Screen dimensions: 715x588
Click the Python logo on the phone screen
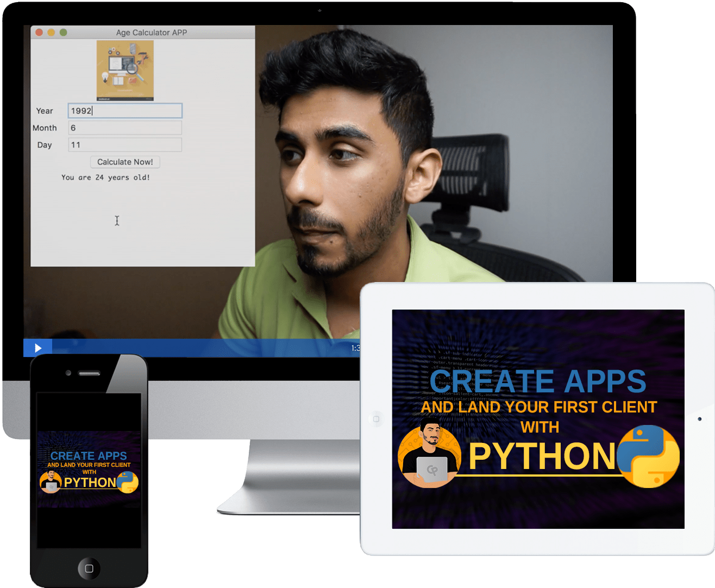pos(128,482)
